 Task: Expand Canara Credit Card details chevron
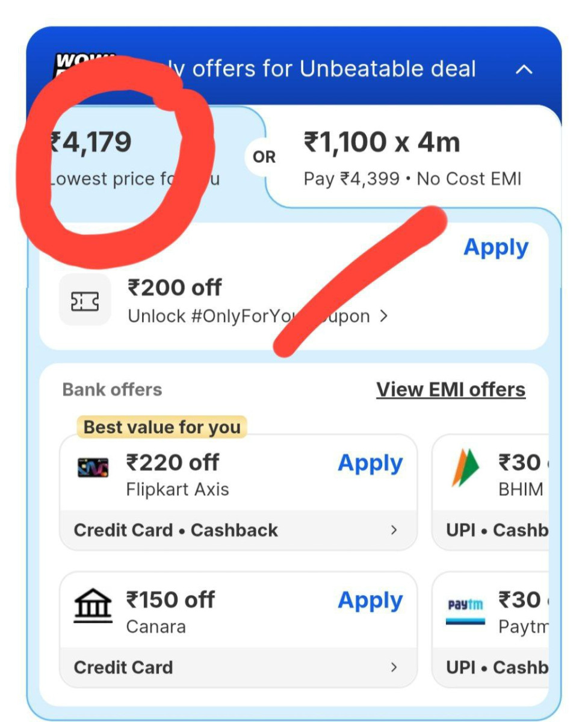pos(394,667)
